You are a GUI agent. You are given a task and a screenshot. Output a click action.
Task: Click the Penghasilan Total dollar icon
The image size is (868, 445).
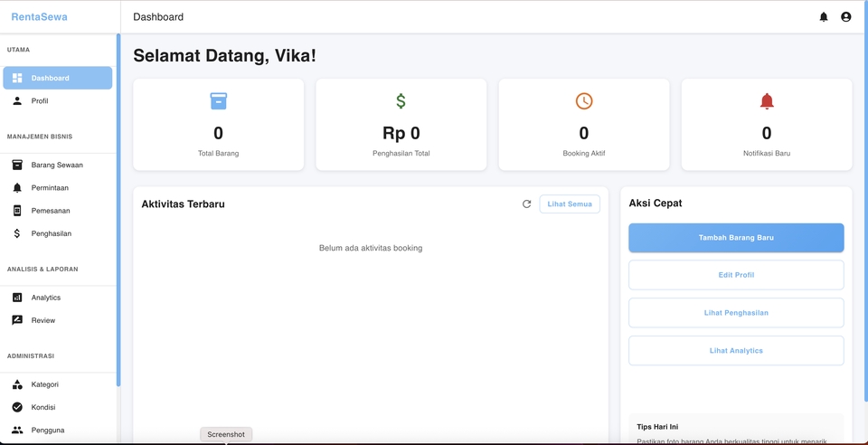pyautogui.click(x=401, y=101)
